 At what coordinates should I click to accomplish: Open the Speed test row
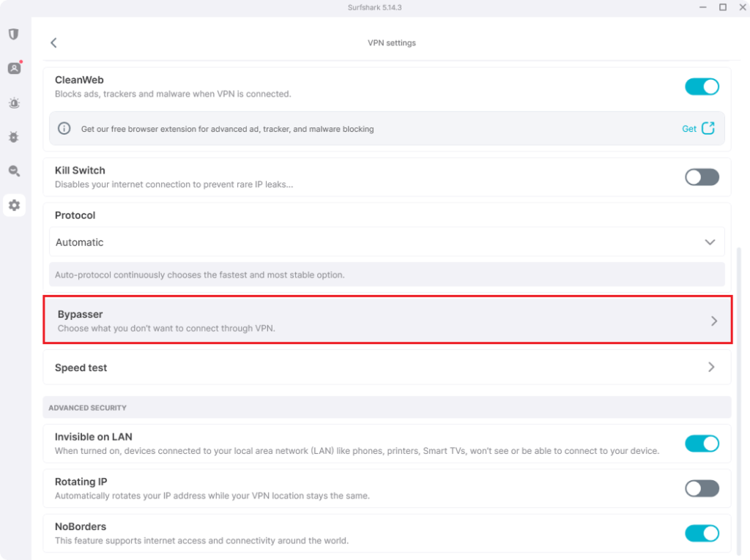(366, 367)
